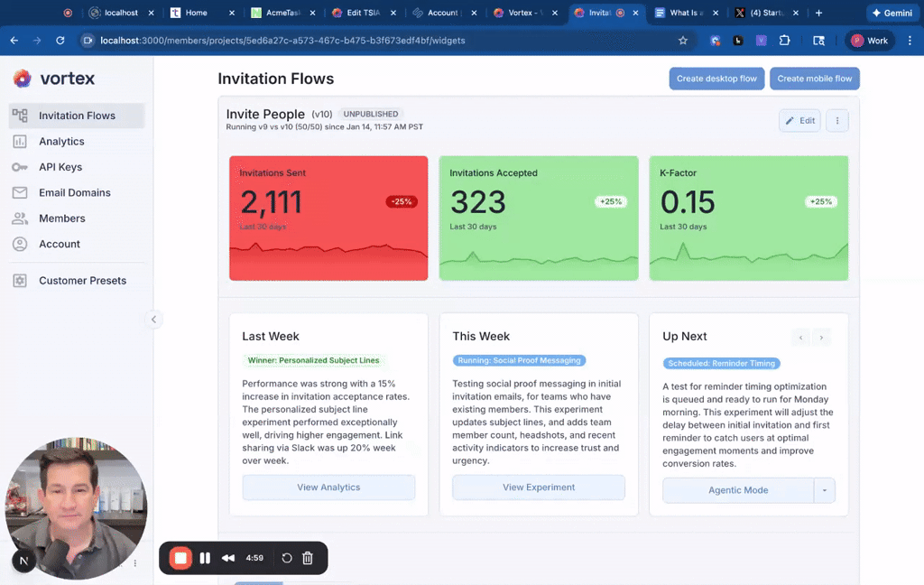Click Running: Social Proof Messaging tag
This screenshot has height=585, width=924.
tap(519, 360)
